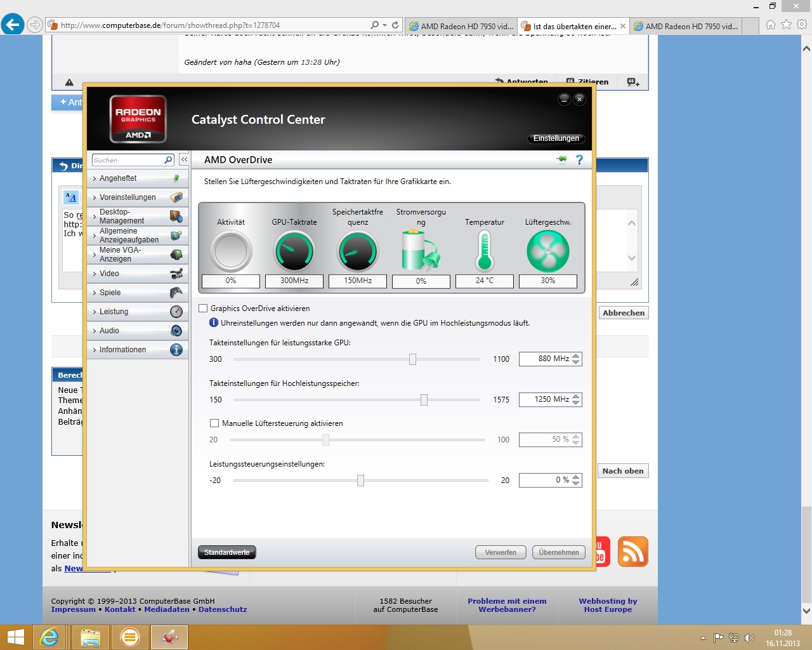Click the volume speaker in system tray
This screenshot has height=650, width=812.
[749, 638]
